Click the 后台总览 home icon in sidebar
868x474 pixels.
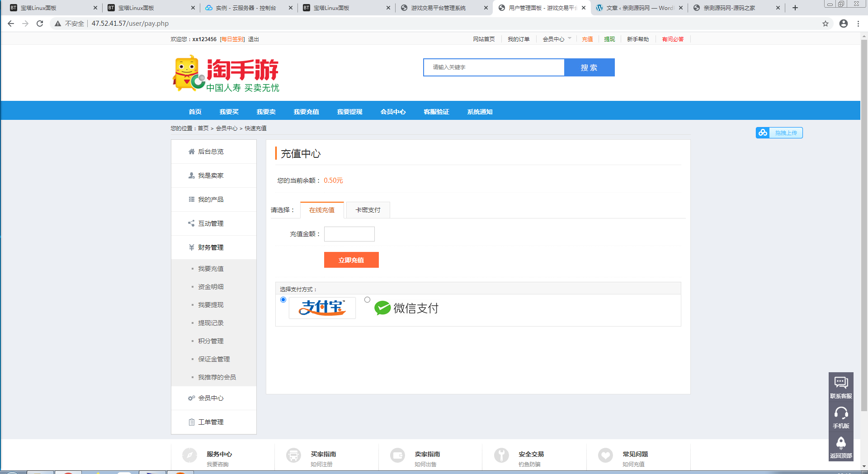coord(192,152)
